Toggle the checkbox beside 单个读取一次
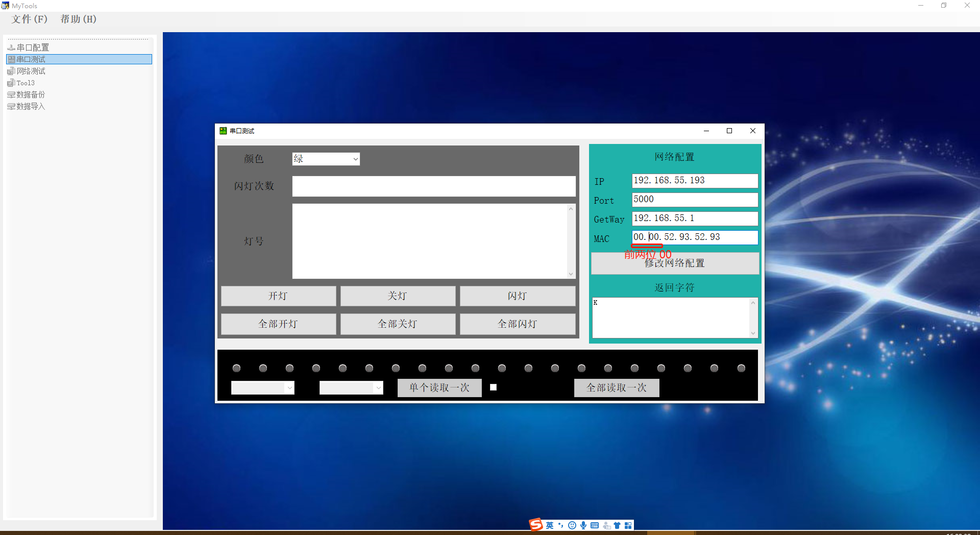This screenshot has height=535, width=980. pyautogui.click(x=493, y=387)
